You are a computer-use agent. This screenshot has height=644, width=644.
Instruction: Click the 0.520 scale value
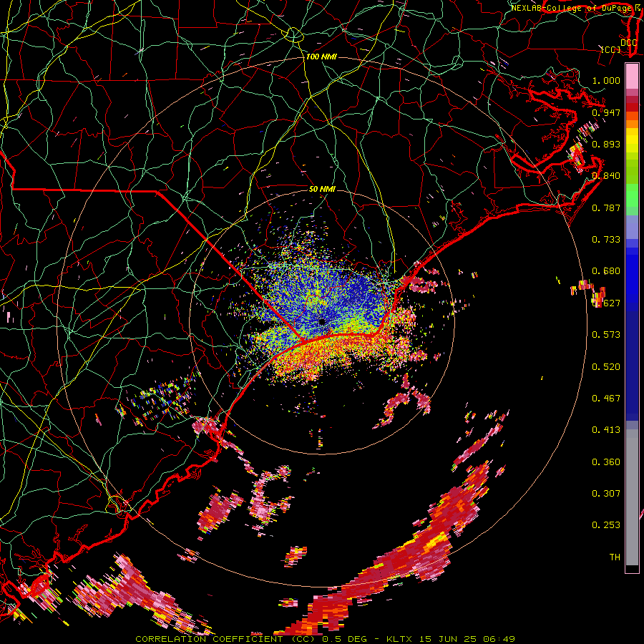pyautogui.click(x=606, y=367)
